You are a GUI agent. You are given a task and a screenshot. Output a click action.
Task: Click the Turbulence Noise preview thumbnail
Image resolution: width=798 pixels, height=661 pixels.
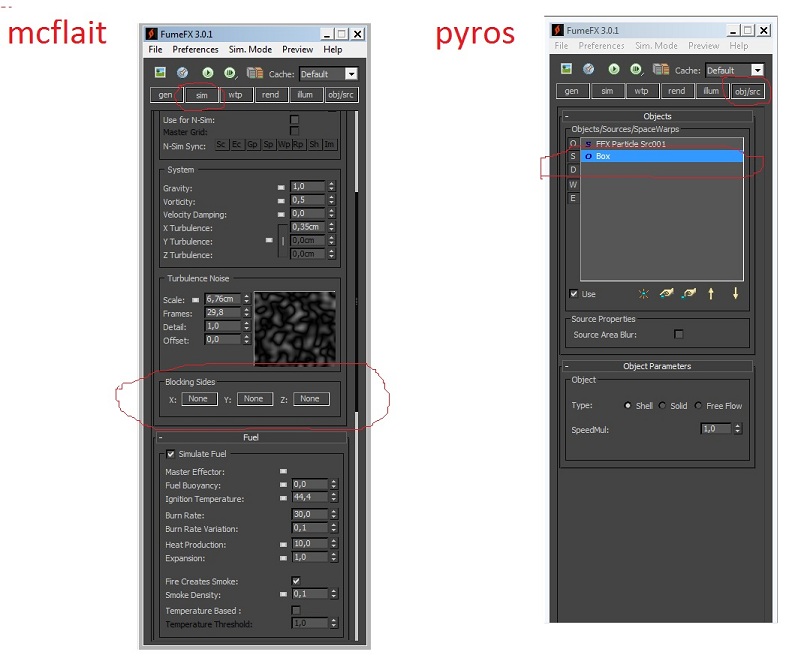coord(295,328)
